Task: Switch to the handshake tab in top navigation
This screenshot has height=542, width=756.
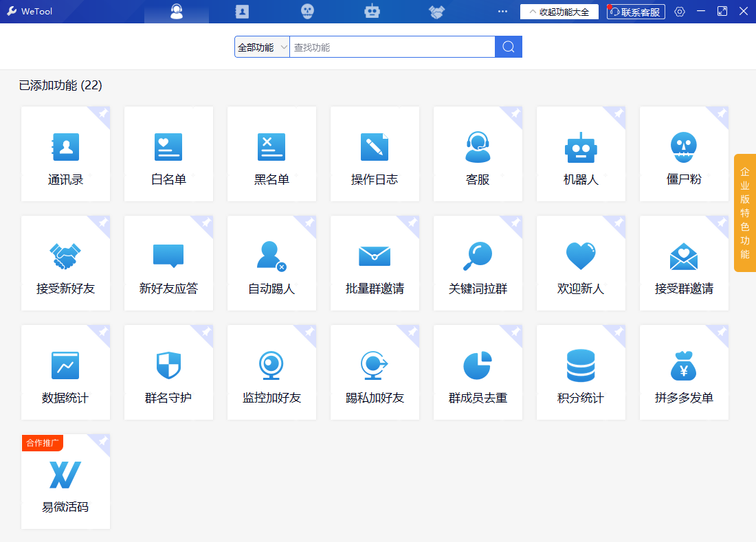Action: pyautogui.click(x=437, y=11)
